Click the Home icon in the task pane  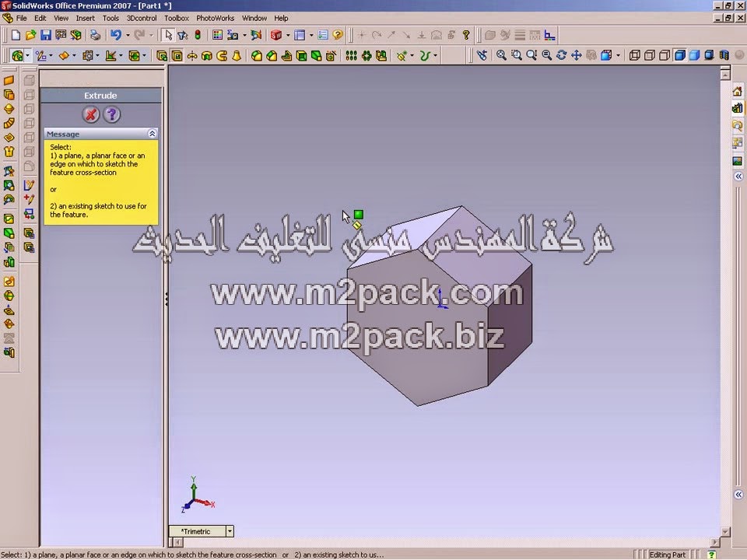point(738,91)
